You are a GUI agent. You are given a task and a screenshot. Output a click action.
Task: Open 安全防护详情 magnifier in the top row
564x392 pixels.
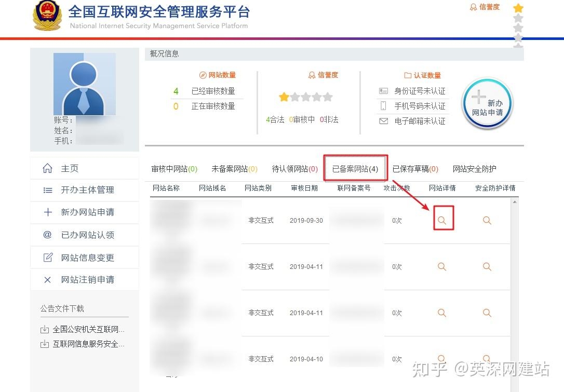click(x=487, y=220)
